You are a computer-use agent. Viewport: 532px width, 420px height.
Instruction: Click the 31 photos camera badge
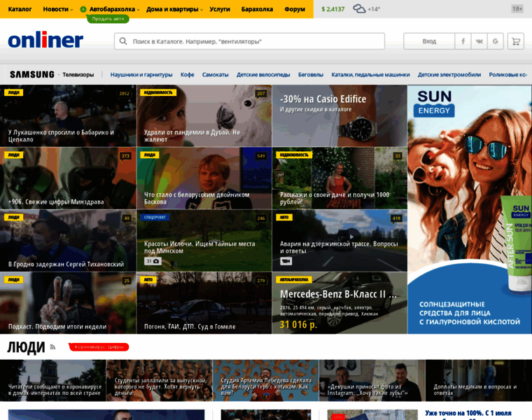(x=153, y=261)
